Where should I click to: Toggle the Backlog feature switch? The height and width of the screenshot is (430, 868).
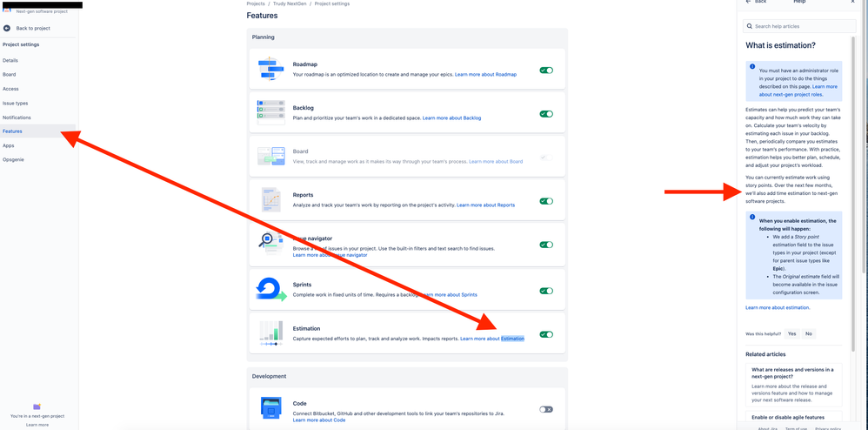click(546, 114)
